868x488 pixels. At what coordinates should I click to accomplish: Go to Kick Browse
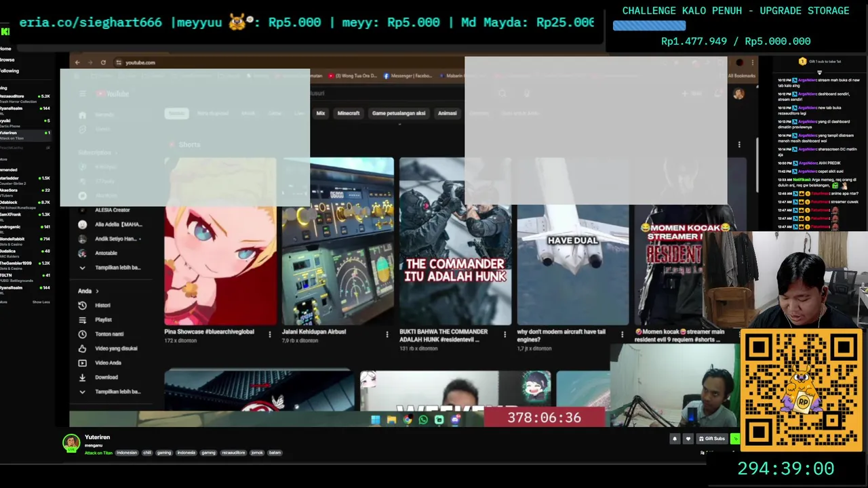point(7,60)
